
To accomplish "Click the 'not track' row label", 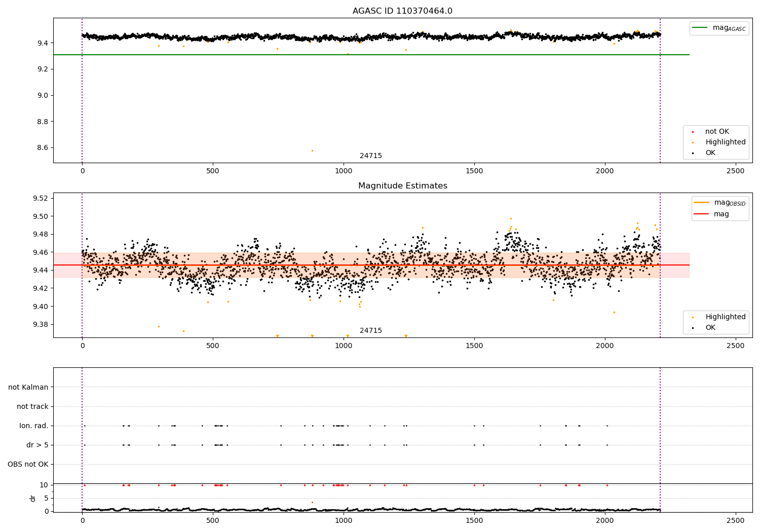I will 32,407.
